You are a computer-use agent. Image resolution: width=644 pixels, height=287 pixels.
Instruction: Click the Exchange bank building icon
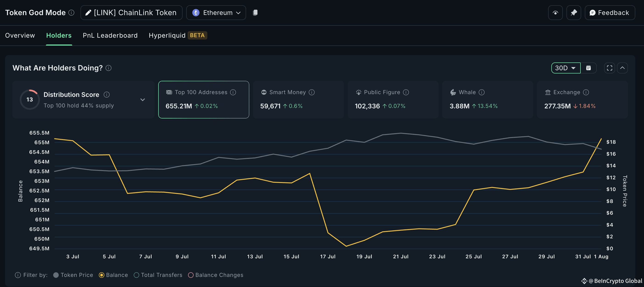[547, 92]
